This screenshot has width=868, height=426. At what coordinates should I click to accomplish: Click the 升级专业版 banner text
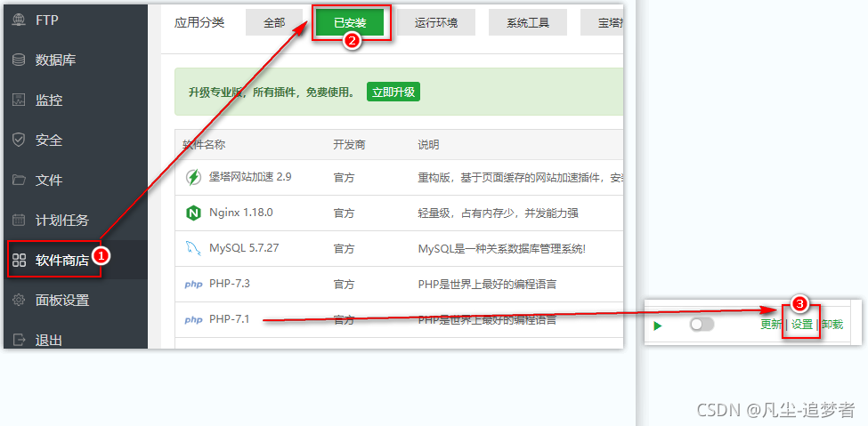(272, 92)
